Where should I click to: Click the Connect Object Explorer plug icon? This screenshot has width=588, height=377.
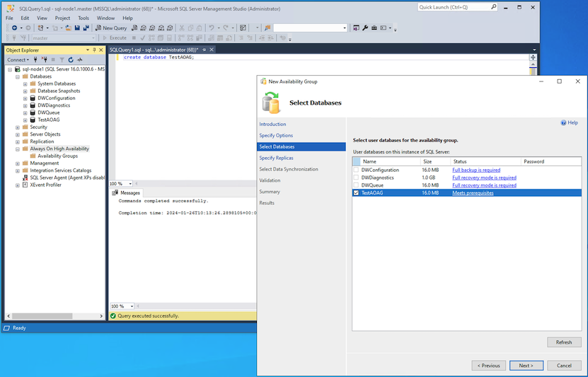(35, 59)
